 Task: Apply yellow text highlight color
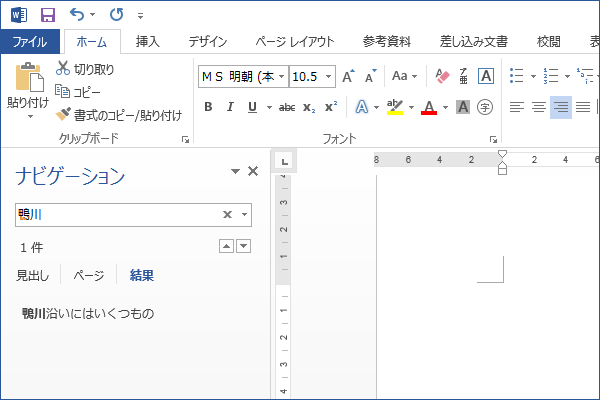tap(395, 107)
